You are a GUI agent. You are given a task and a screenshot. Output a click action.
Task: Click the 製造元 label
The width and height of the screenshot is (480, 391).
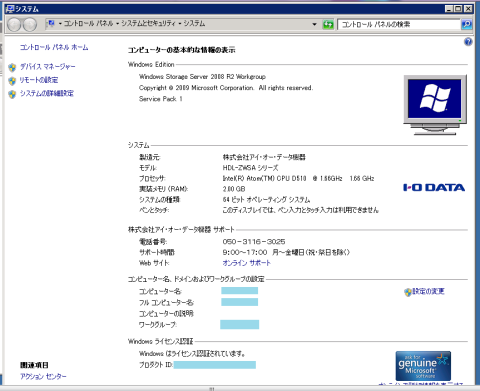pos(150,157)
